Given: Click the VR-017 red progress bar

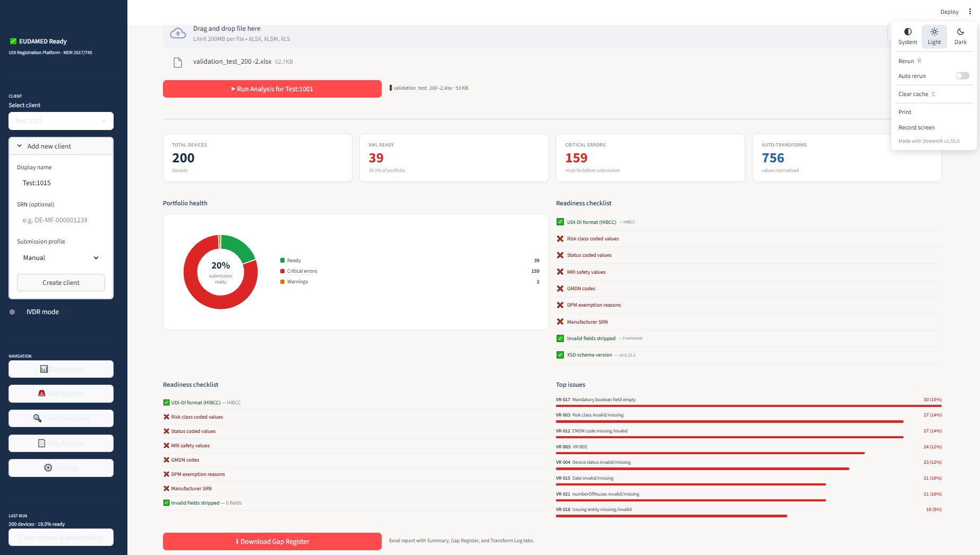Looking at the screenshot, I should (x=749, y=406).
